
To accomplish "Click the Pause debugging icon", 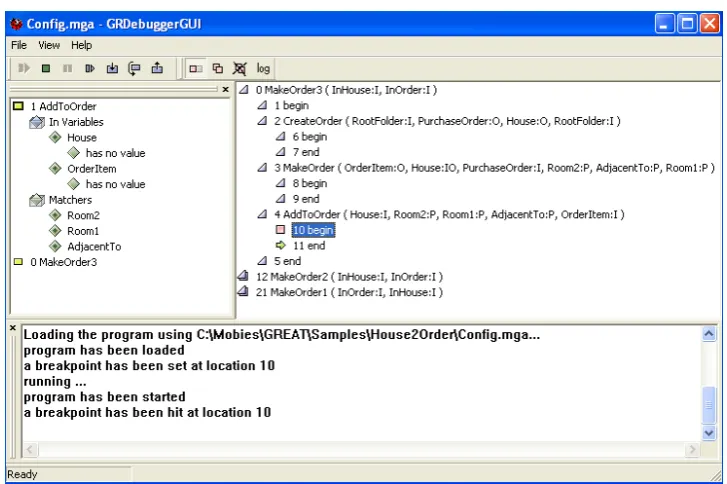I will pyautogui.click(x=68, y=69).
